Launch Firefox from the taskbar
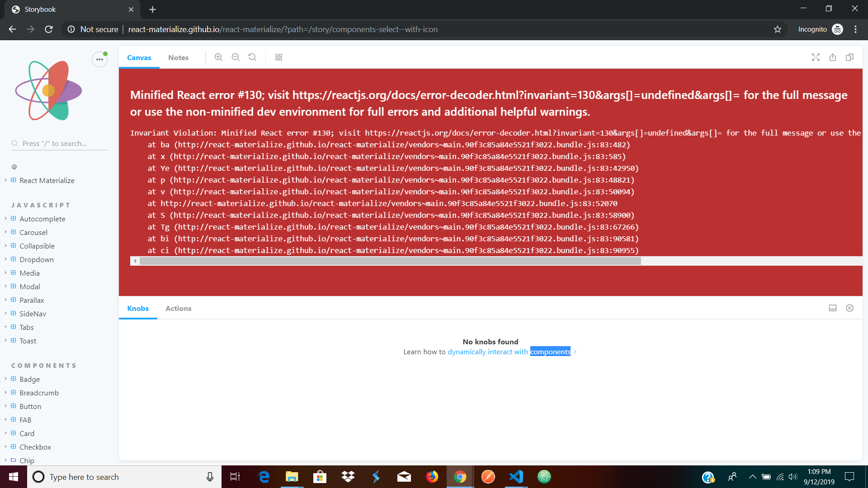The height and width of the screenshot is (488, 868). [x=432, y=477]
